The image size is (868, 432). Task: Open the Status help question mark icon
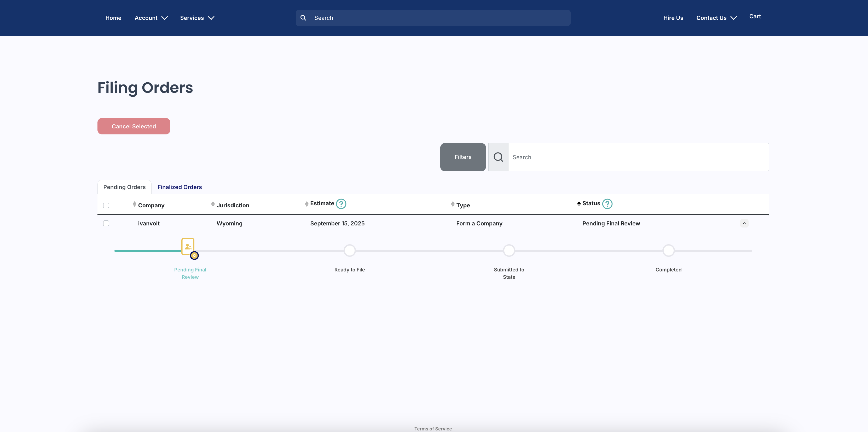[x=607, y=204]
